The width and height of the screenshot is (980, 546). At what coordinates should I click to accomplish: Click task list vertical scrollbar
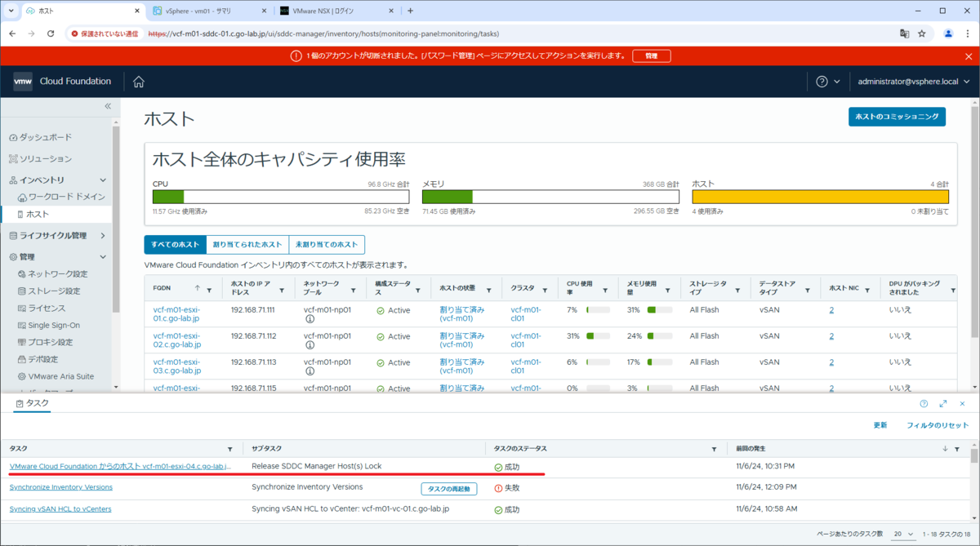point(973,457)
